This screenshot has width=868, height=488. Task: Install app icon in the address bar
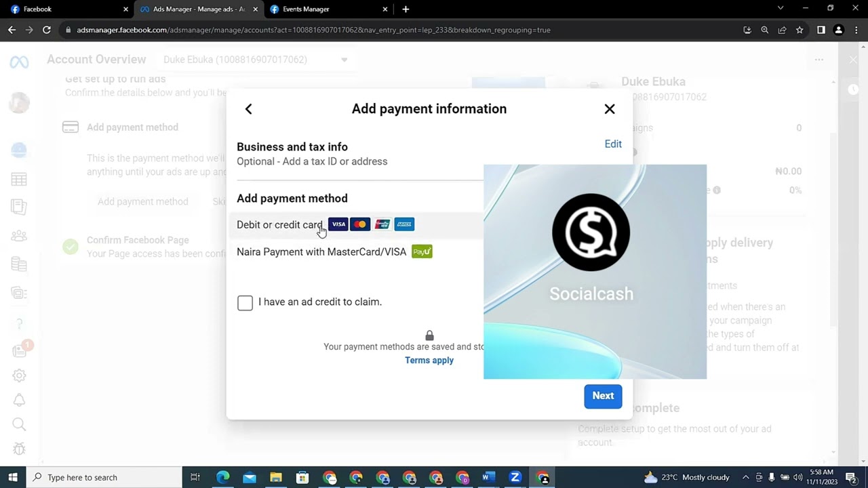pos(747,30)
